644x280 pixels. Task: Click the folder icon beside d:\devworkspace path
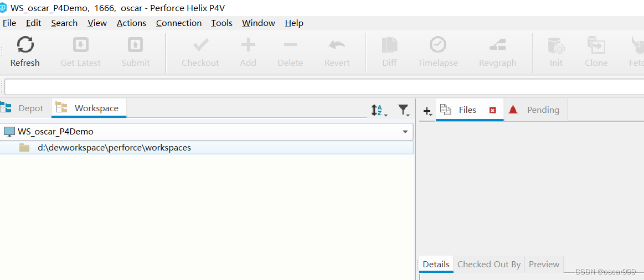[x=25, y=148]
